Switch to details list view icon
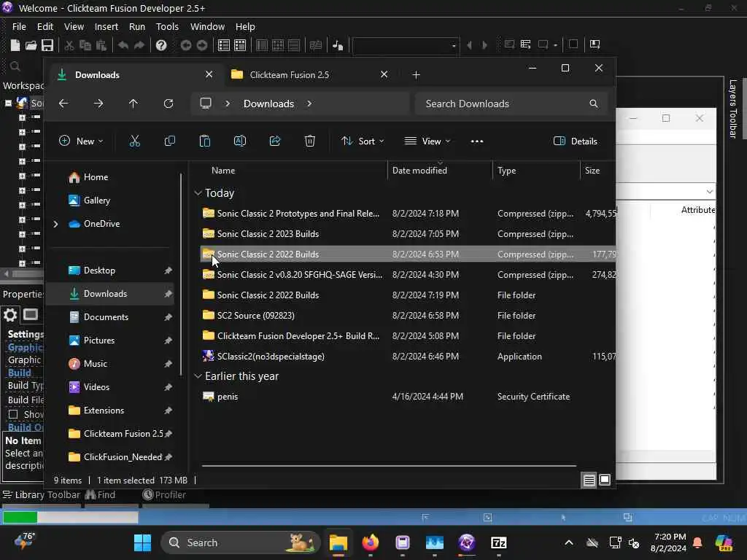The image size is (747, 560). pos(589,480)
